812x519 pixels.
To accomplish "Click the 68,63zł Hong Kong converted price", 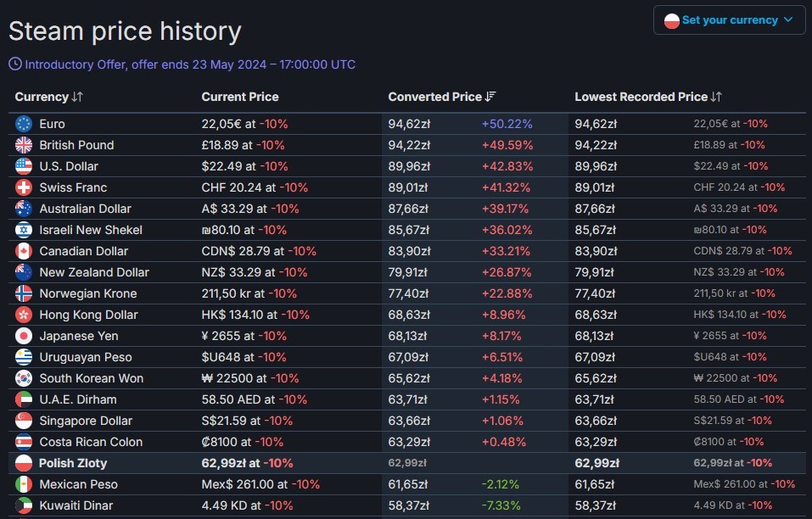I will coord(409,315).
